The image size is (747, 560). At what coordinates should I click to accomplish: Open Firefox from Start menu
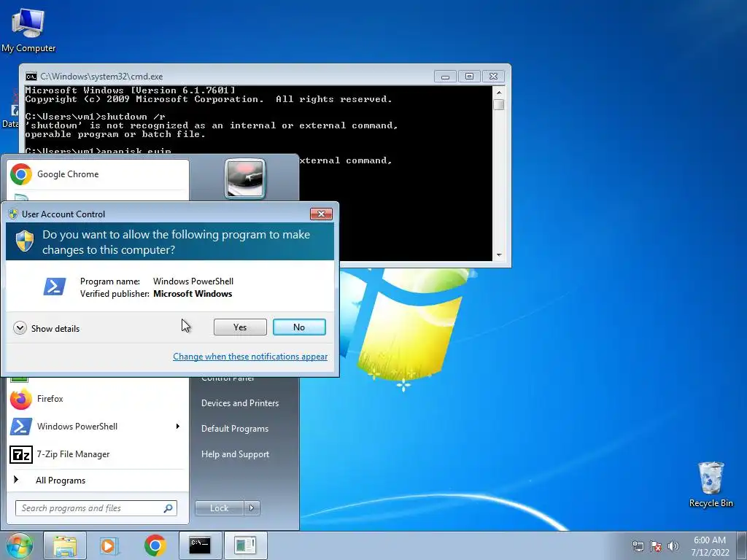[x=98, y=399]
